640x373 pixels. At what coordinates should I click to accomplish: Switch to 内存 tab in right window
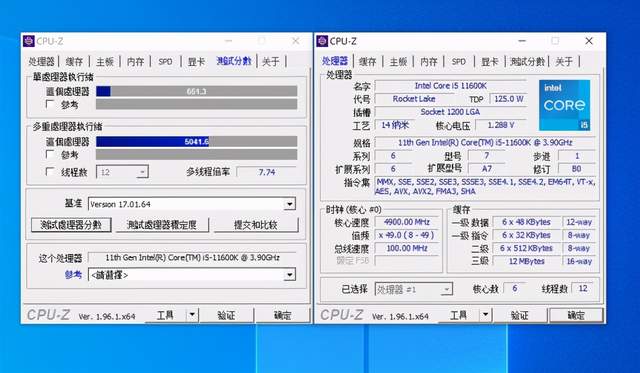(x=429, y=62)
